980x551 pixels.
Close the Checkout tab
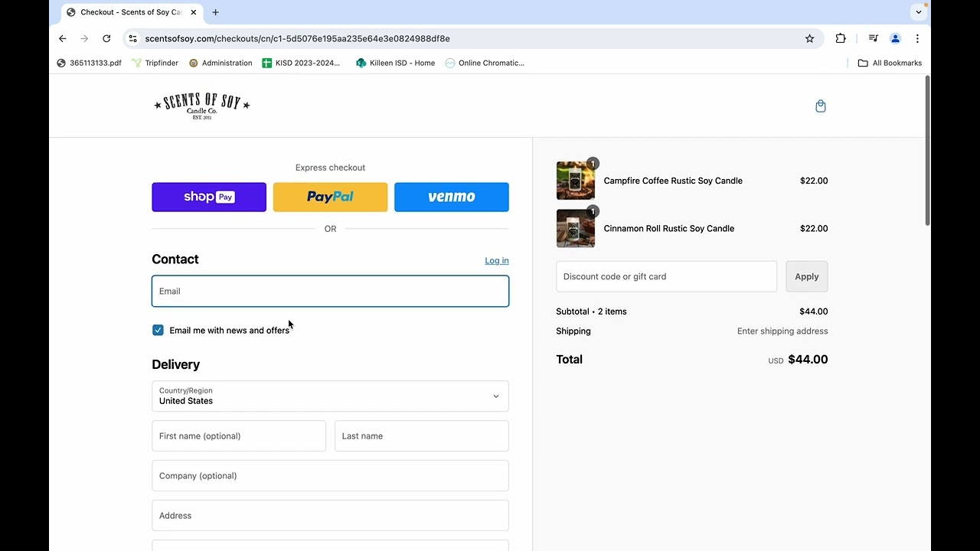(194, 12)
